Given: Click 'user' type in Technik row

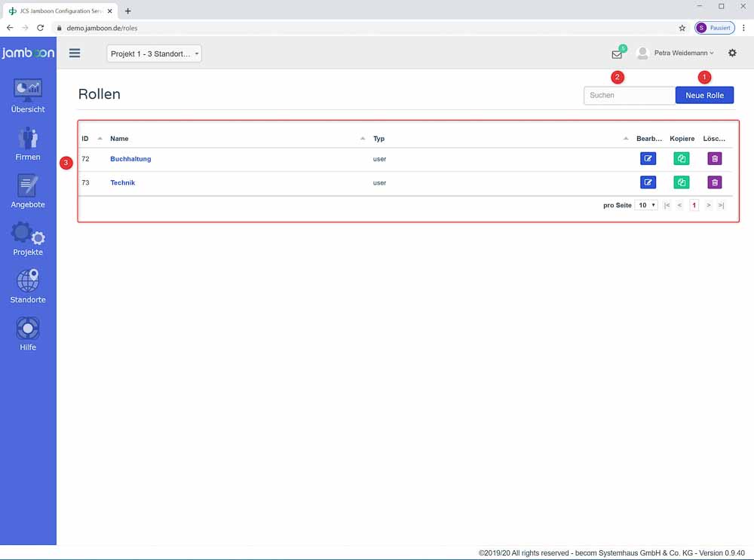Looking at the screenshot, I should (x=379, y=183).
